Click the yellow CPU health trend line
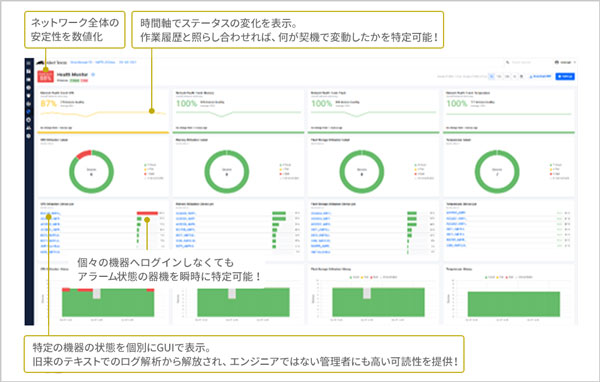Screen dimensions: 600x382 [103, 113]
